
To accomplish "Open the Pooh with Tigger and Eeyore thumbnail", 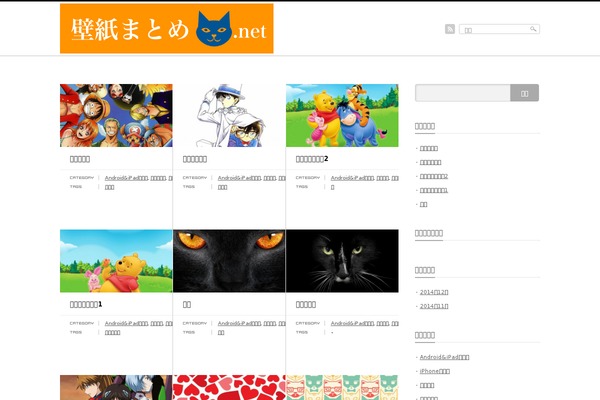I will click(342, 115).
